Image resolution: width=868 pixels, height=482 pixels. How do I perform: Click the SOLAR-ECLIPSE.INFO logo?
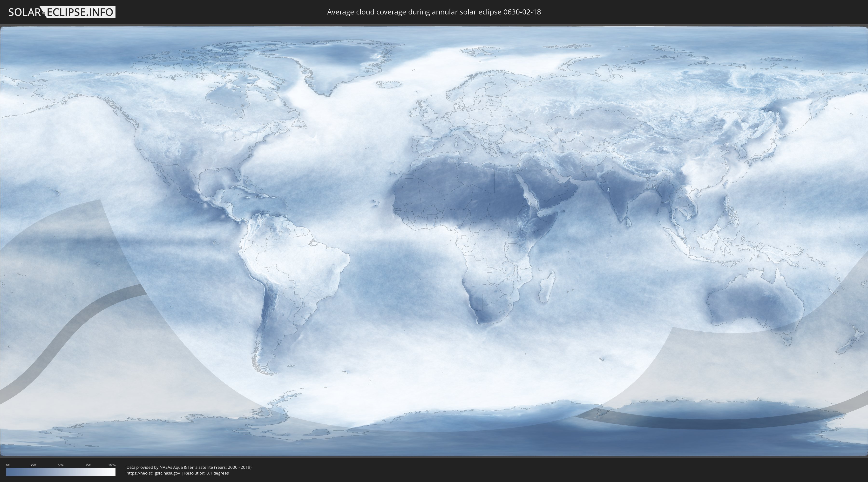62,12
